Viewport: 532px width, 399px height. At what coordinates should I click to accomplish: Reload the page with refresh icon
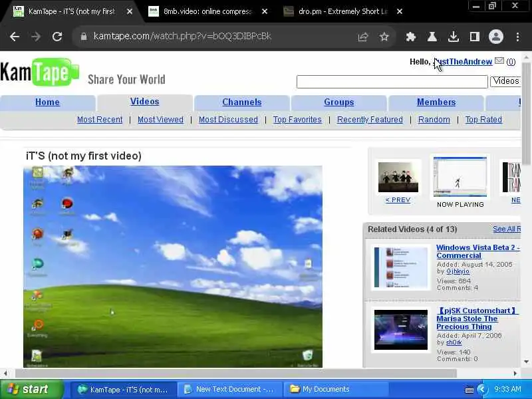pyautogui.click(x=57, y=37)
